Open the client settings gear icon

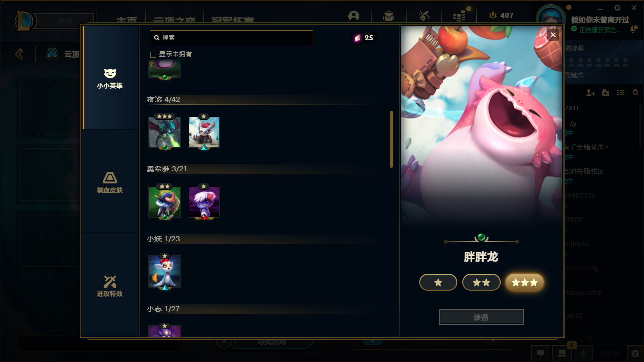(x=617, y=8)
